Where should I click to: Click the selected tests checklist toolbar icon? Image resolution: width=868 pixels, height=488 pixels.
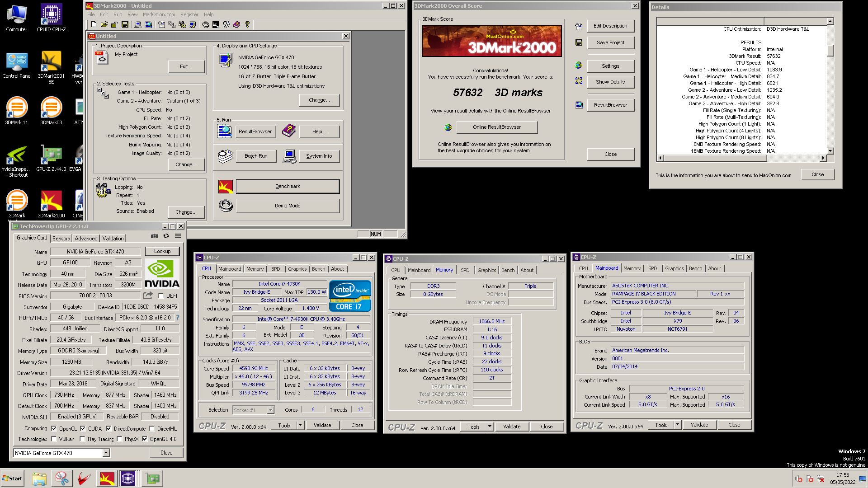pyautogui.click(x=172, y=24)
